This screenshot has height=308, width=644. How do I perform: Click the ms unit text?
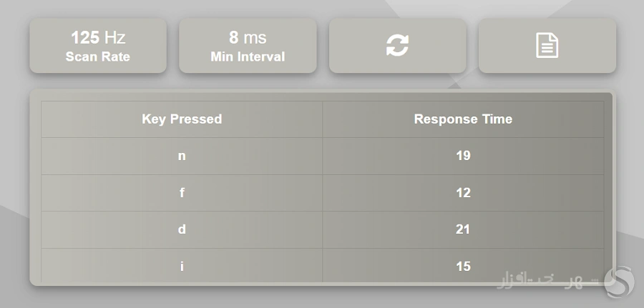pyautogui.click(x=254, y=37)
